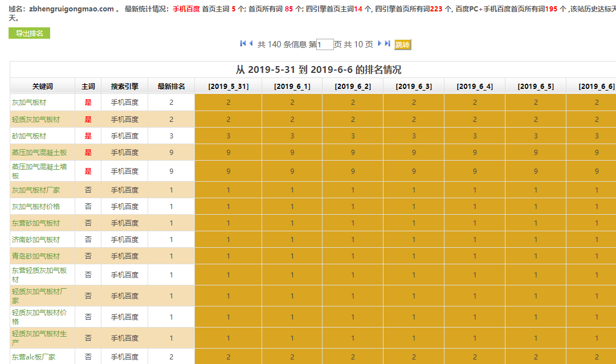Click the [2019_5_31] date column header

(x=228, y=87)
